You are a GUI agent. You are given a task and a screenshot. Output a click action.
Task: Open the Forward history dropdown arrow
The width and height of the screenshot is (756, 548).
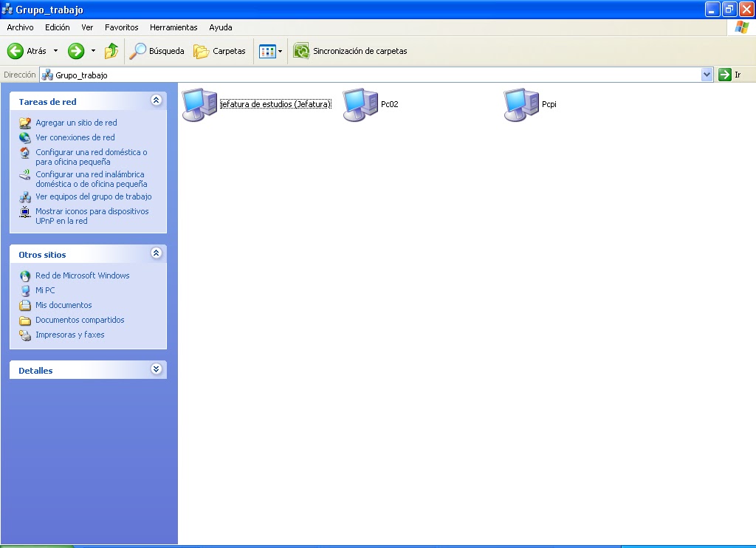click(93, 51)
